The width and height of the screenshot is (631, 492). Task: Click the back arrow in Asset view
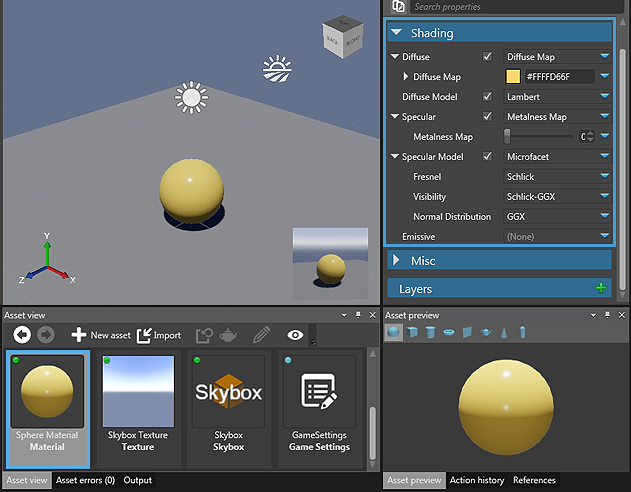[22, 335]
